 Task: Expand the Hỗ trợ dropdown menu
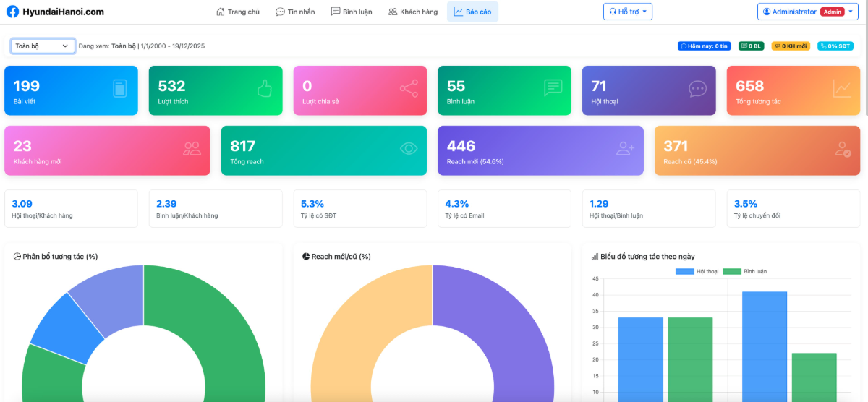point(627,12)
